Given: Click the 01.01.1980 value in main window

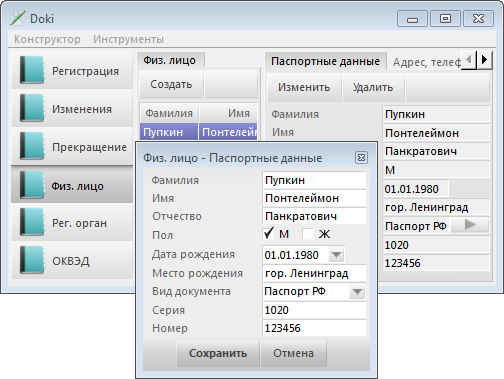Looking at the screenshot, I should (415, 189).
